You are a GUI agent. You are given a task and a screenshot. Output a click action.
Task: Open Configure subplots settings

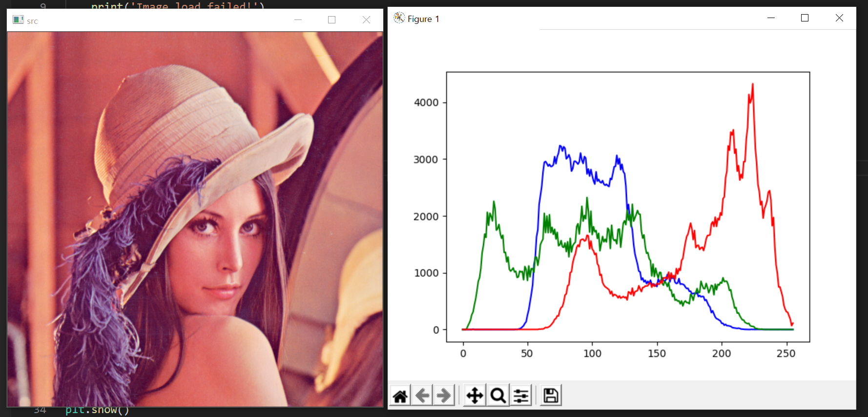click(x=521, y=396)
